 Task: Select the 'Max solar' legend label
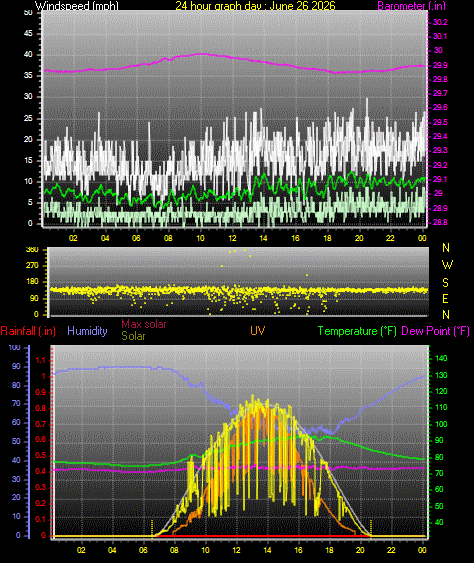tap(144, 324)
